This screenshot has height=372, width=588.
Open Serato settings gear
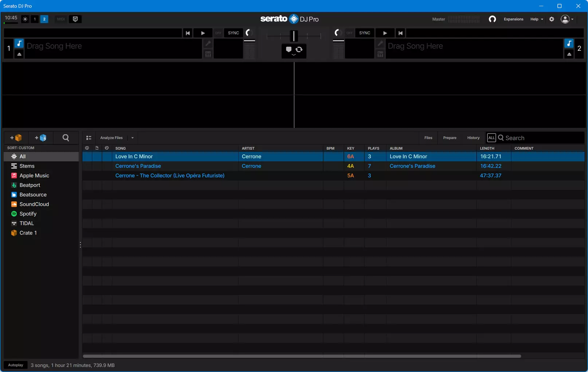pyautogui.click(x=552, y=19)
